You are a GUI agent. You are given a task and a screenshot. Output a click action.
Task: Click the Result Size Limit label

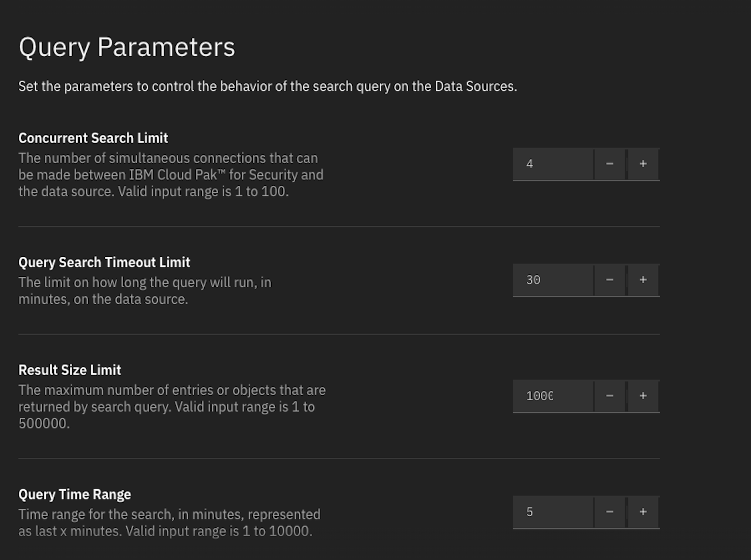70,370
